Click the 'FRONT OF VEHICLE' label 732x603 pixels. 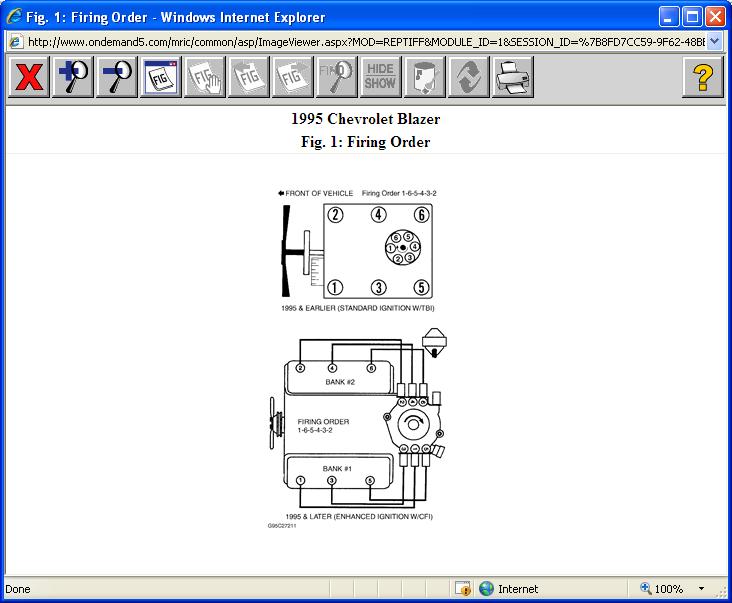coord(319,193)
